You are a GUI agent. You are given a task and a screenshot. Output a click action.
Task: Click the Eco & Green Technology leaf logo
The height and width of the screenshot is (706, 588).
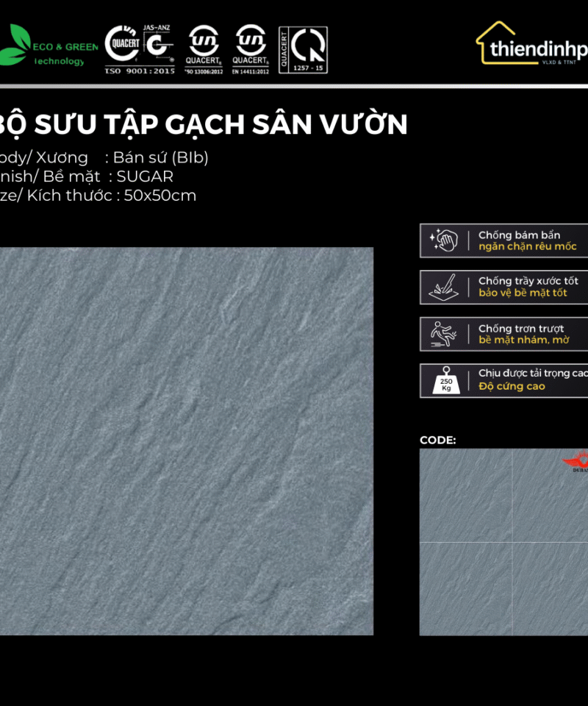(x=15, y=46)
